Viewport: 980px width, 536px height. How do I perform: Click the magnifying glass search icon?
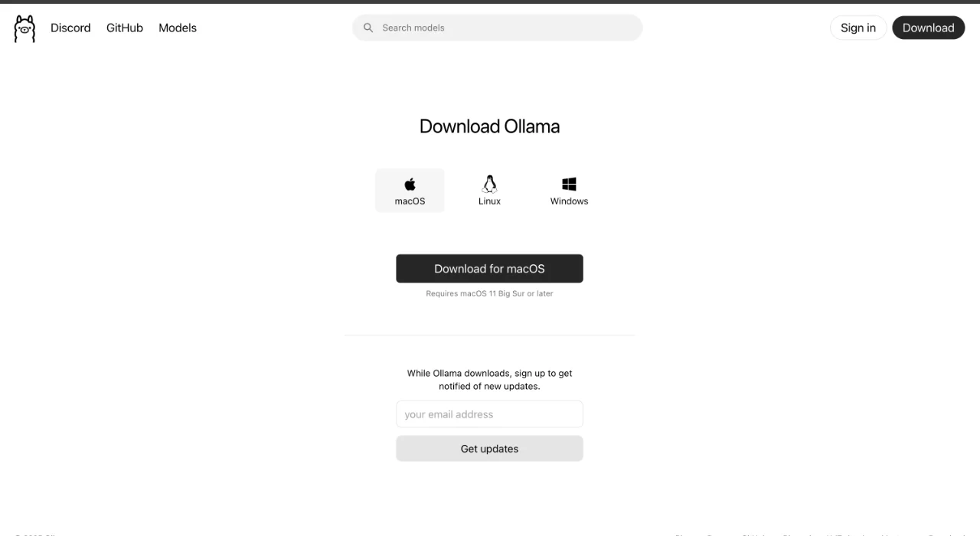368,28
